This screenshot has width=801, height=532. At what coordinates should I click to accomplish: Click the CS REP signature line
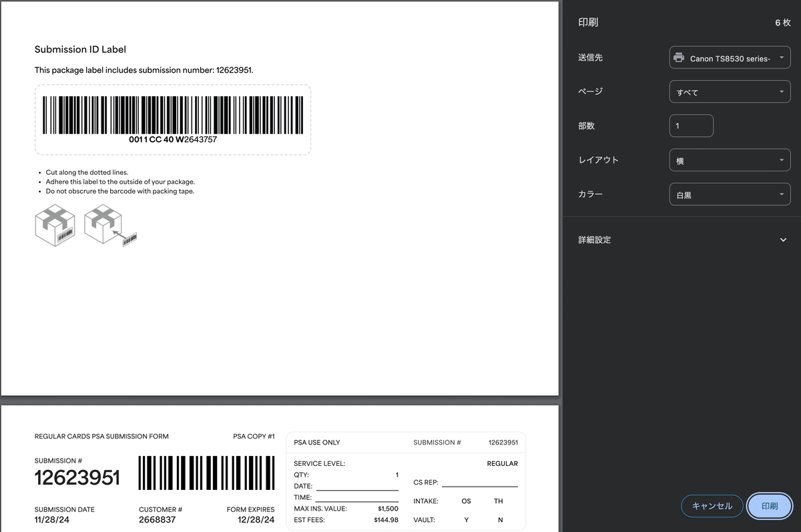pyautogui.click(x=479, y=487)
